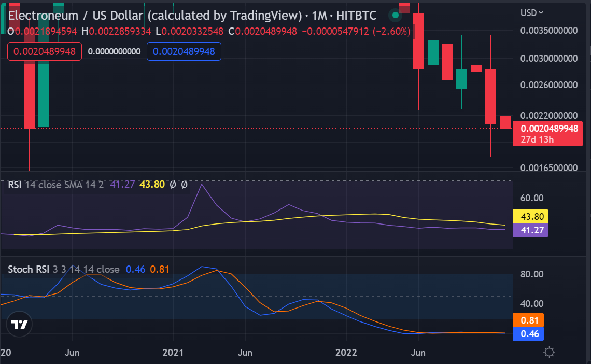Click the 0.0022000000 price axis label
The width and height of the screenshot is (591, 364).
(549, 115)
